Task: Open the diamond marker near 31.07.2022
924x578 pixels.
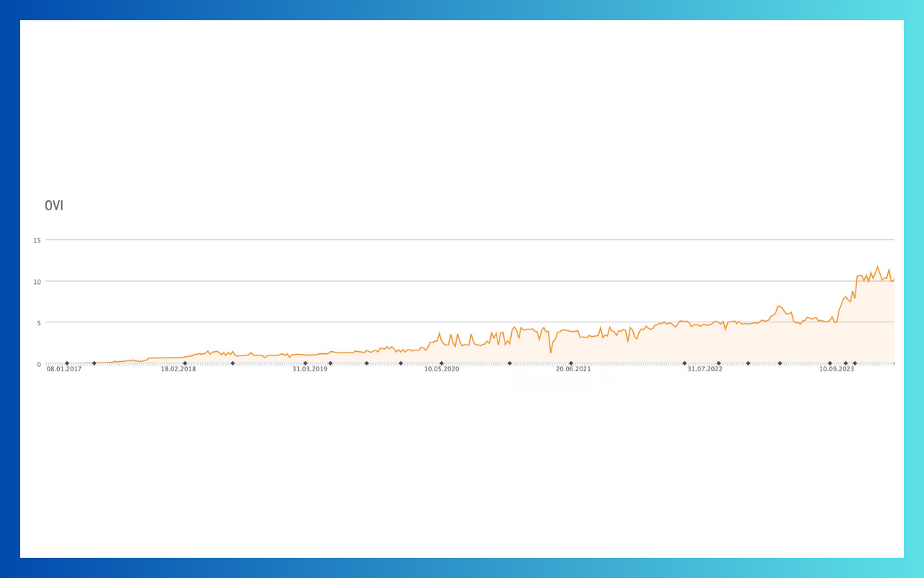Action: click(x=718, y=363)
